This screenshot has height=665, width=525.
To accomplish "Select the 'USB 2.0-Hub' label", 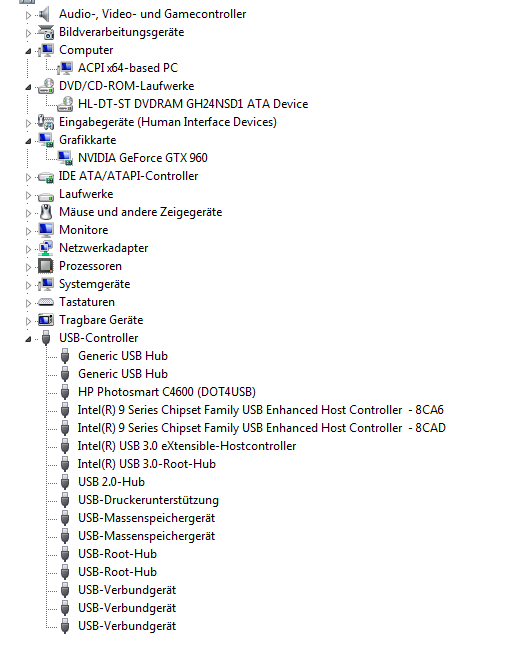I will point(111,482).
